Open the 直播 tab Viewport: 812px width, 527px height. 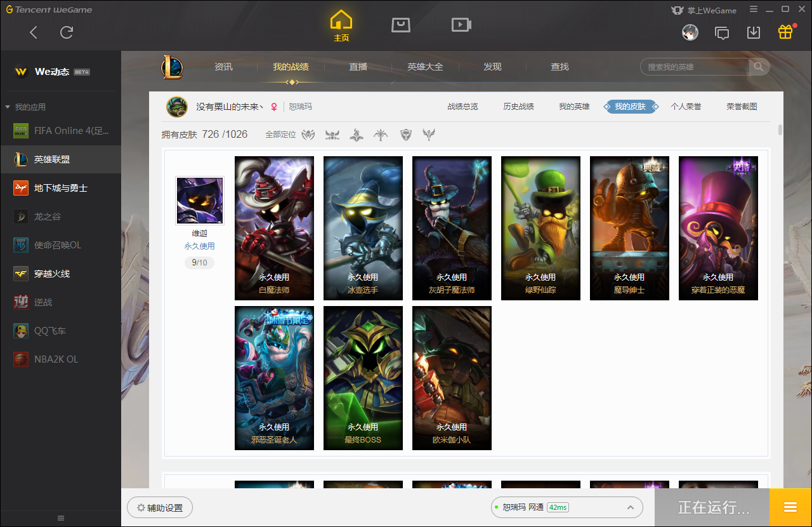click(x=358, y=67)
